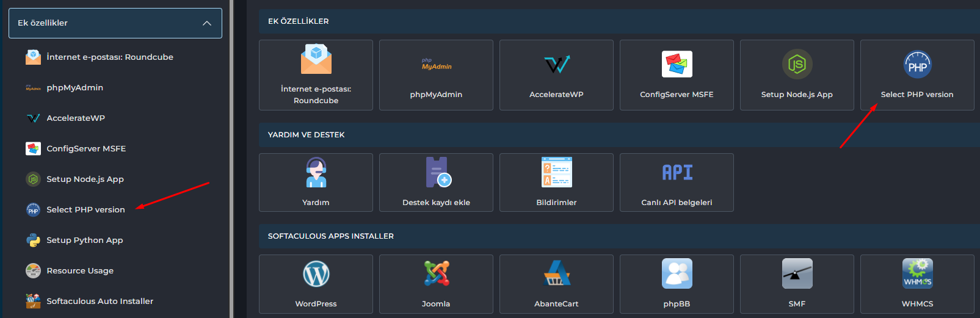
Task: Click phpMyAdmin logo in main grid
Action: [436, 64]
